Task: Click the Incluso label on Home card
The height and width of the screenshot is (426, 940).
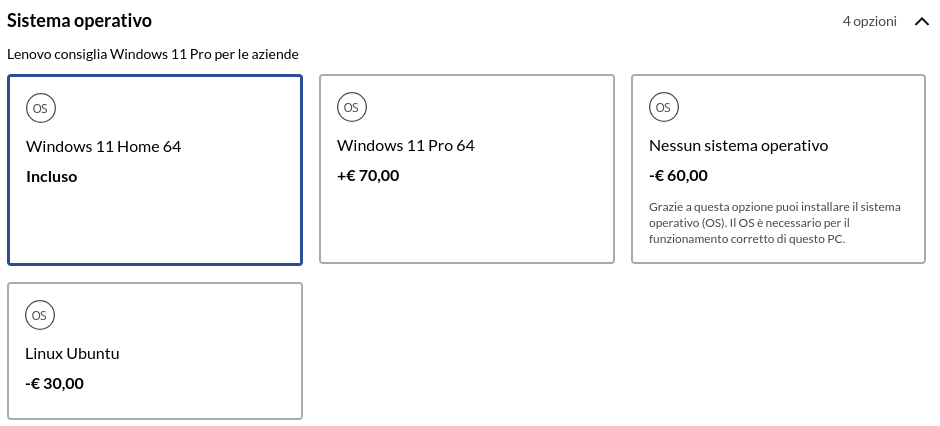Action: tap(52, 177)
